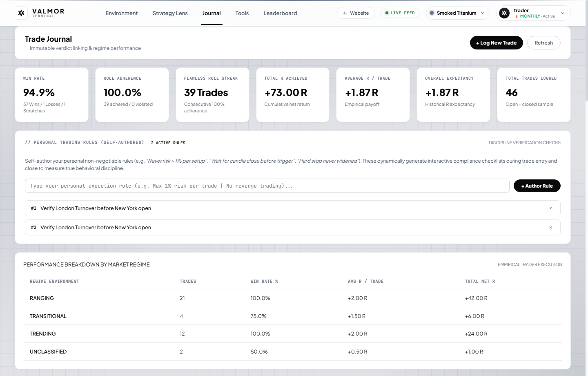Click the Total Net R column header
The height and width of the screenshot is (376, 588).
coord(480,282)
